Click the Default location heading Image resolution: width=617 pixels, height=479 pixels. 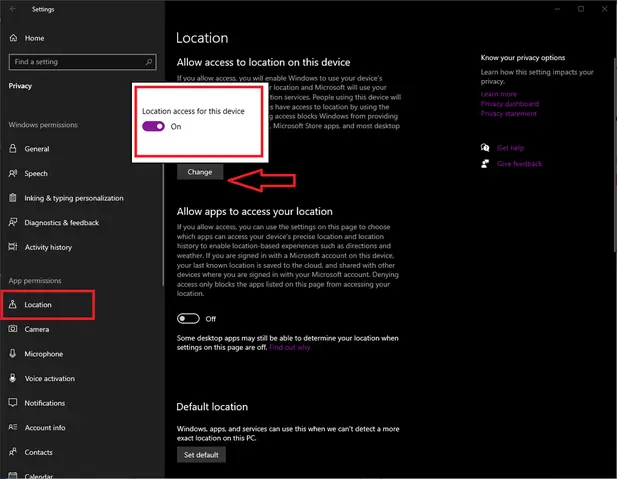pos(212,407)
